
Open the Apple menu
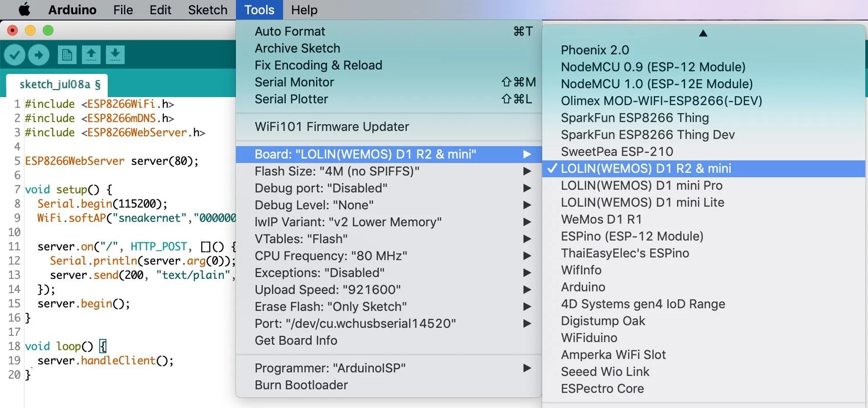point(24,10)
